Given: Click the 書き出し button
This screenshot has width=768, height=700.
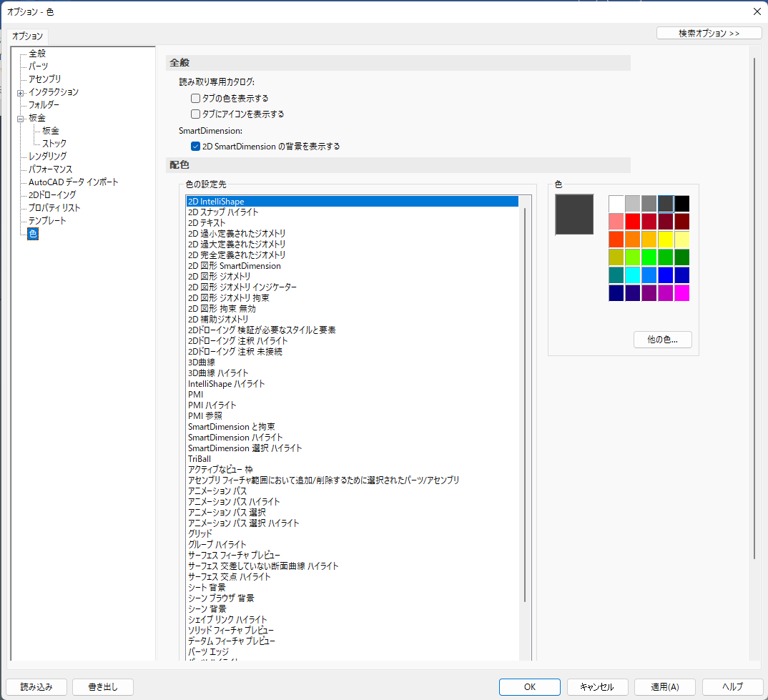Looking at the screenshot, I should pyautogui.click(x=102, y=687).
